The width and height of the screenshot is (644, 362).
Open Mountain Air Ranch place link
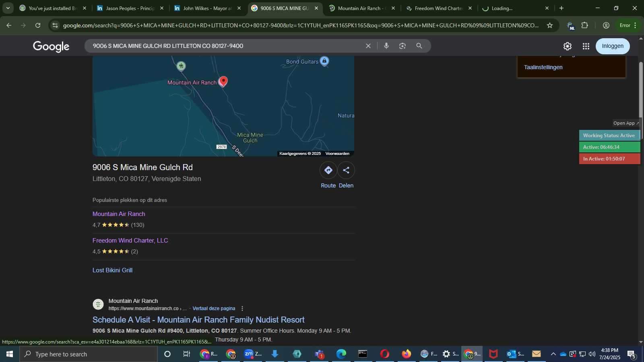pos(119,214)
